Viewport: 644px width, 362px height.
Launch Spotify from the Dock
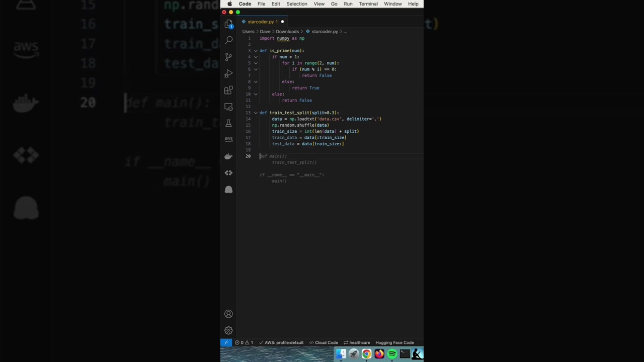pyautogui.click(x=392, y=354)
